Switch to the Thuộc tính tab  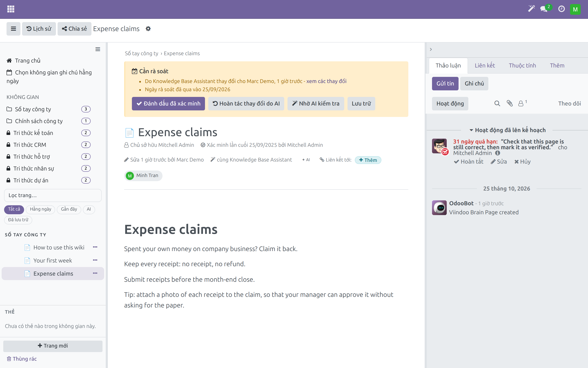[x=522, y=65]
